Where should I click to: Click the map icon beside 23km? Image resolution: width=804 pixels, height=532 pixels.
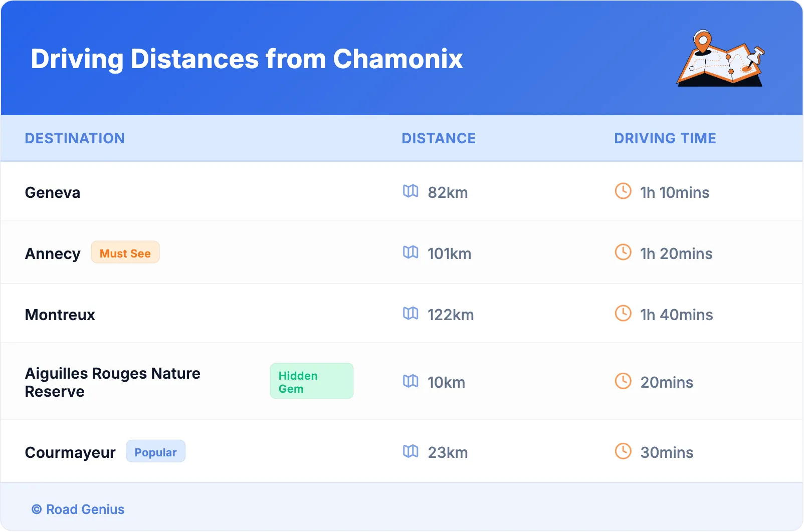pos(411,451)
